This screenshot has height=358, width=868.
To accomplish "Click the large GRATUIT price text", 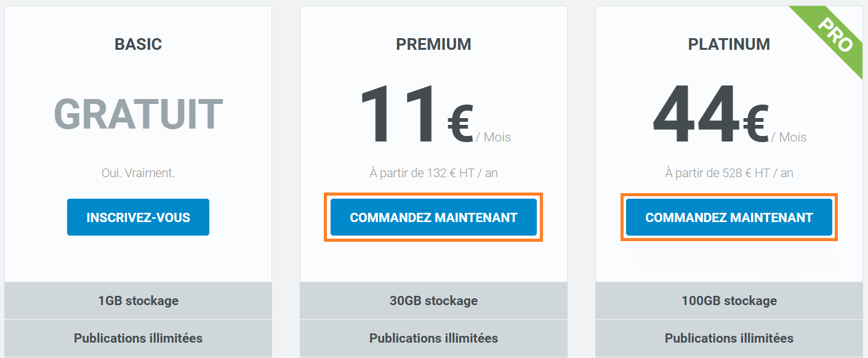I will tap(138, 114).
